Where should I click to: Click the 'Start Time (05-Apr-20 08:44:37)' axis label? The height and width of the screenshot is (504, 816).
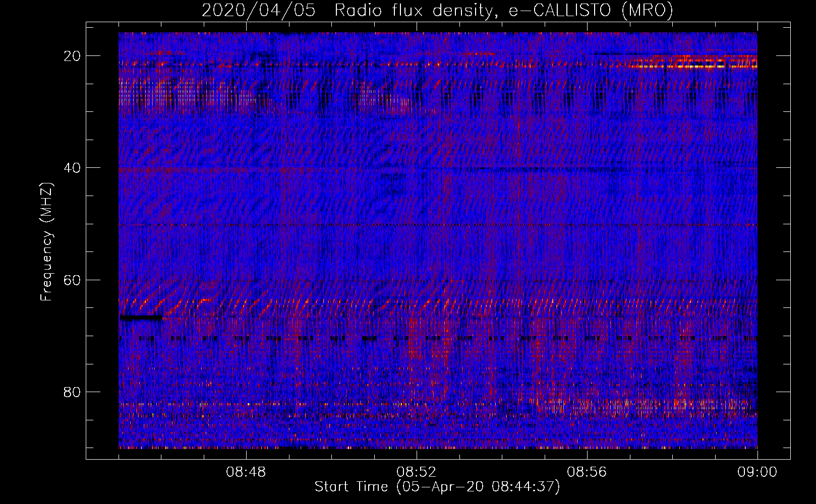click(x=437, y=487)
